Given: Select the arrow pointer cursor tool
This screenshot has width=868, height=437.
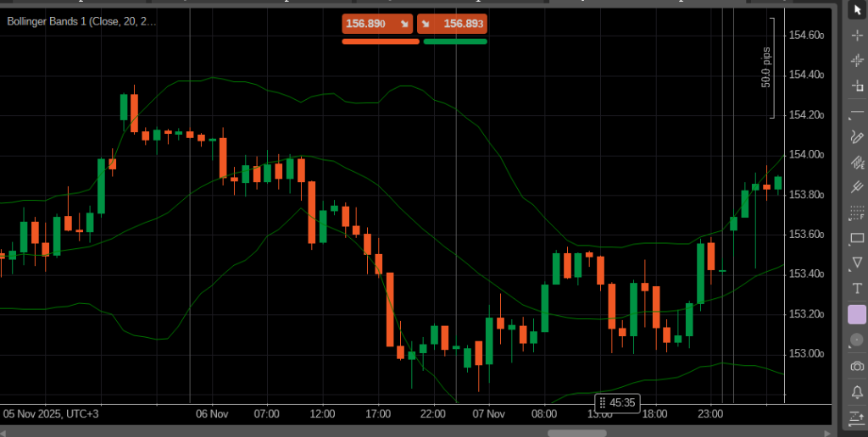Looking at the screenshot, I should pyautogui.click(x=857, y=10).
